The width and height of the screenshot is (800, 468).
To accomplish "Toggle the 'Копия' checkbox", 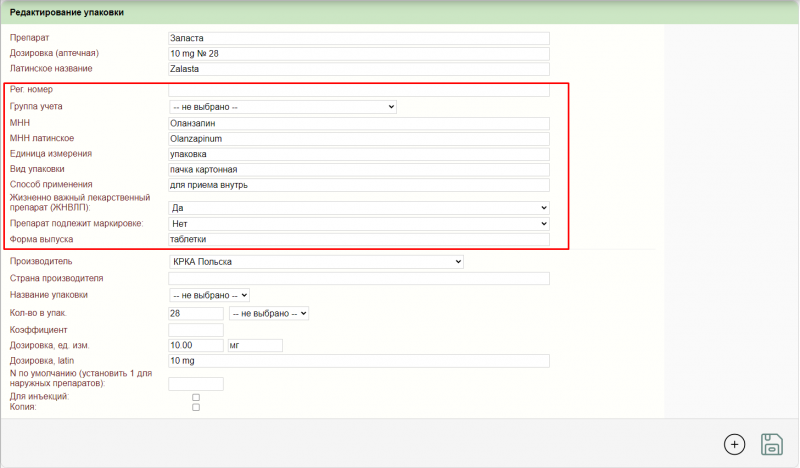I will pos(196,408).
